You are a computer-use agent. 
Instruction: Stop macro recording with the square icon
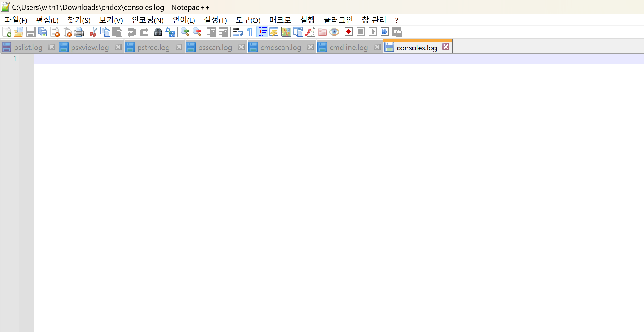click(361, 32)
